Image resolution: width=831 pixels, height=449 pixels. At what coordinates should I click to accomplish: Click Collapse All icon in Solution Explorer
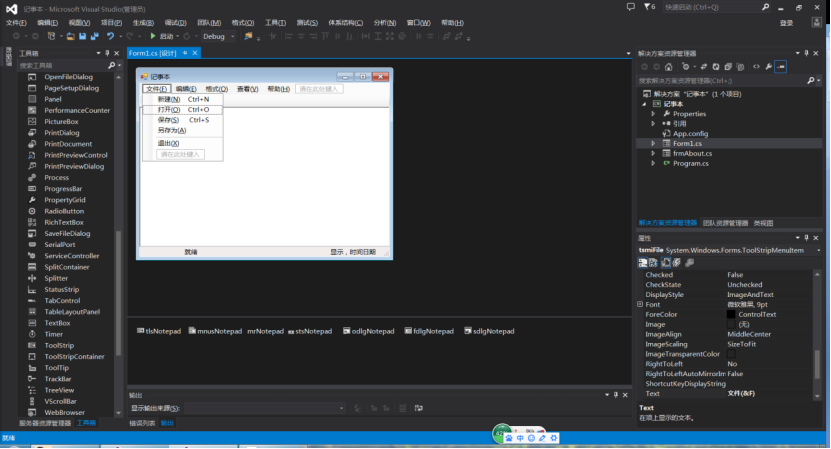point(728,67)
